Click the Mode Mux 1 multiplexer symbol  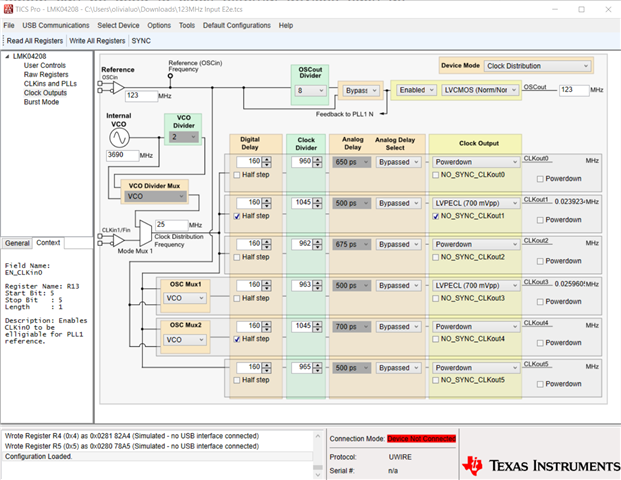[x=145, y=233]
